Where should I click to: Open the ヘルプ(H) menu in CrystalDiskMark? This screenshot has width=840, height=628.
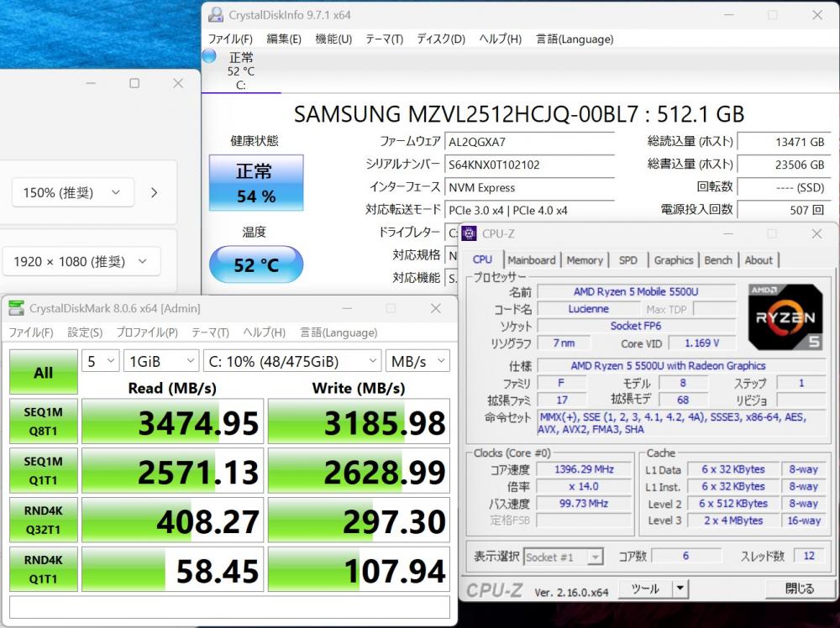tap(264, 332)
